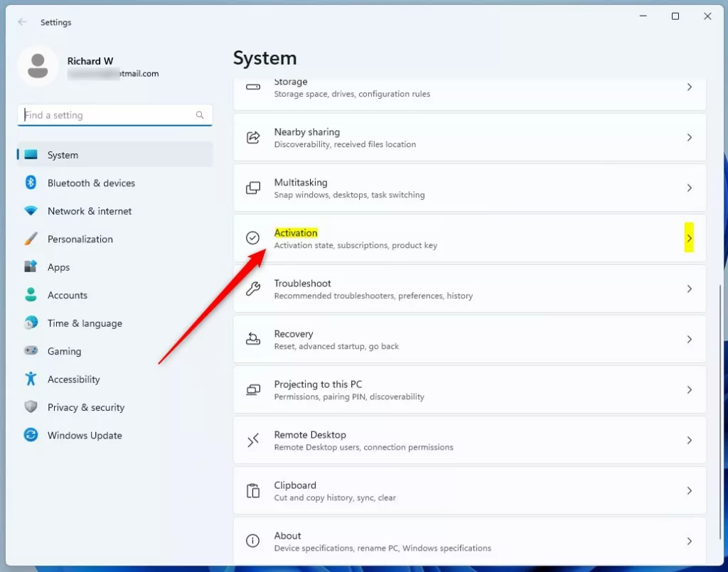This screenshot has width=728, height=572.
Task: Click the Bluetooth & devices sidebar icon
Action: click(x=31, y=183)
